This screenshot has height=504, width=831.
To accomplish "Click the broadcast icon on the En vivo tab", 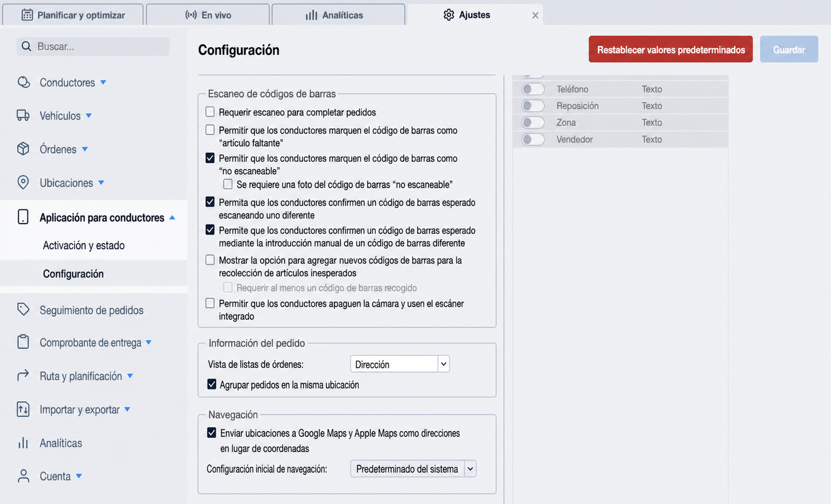I will point(191,15).
